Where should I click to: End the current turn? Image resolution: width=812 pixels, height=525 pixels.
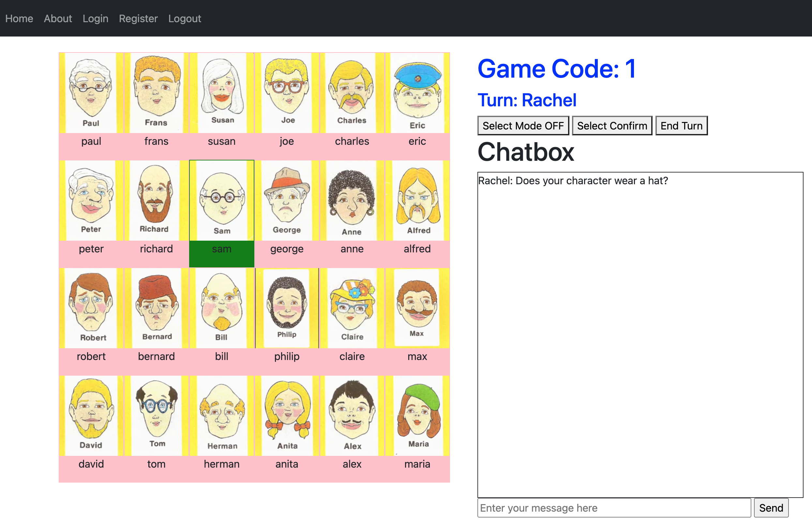pyautogui.click(x=681, y=126)
